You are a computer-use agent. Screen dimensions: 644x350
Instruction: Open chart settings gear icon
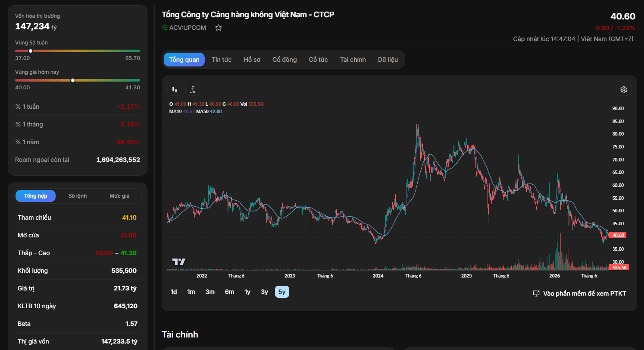(623, 90)
